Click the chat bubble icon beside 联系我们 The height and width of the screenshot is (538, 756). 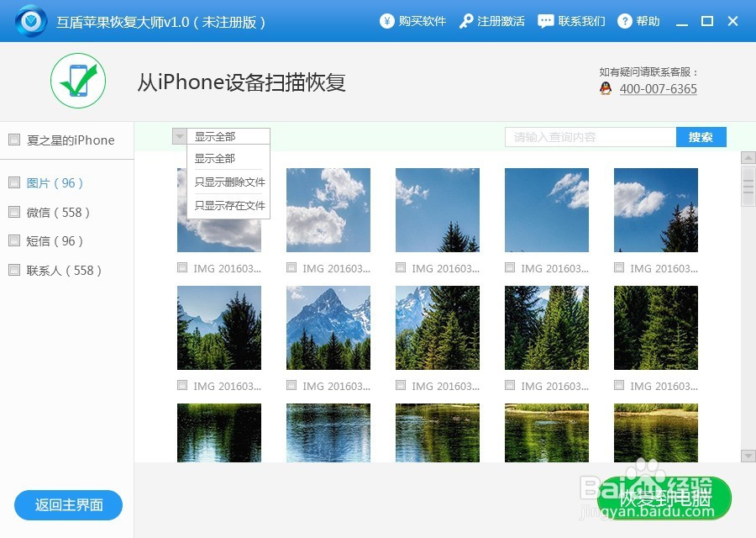click(x=546, y=21)
